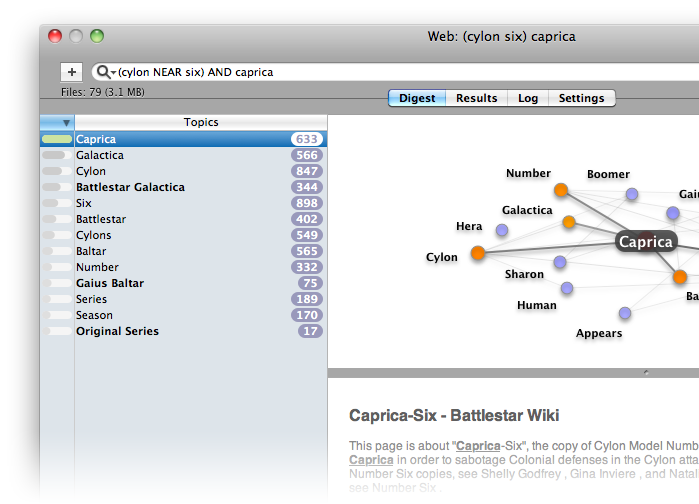Select the Six topic row
This screenshot has width=699, height=504.
click(x=183, y=203)
